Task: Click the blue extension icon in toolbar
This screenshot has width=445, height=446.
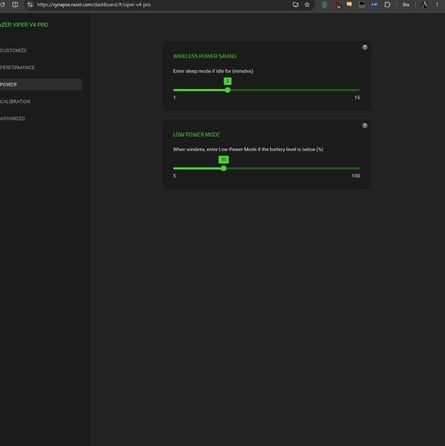Action: point(374,5)
